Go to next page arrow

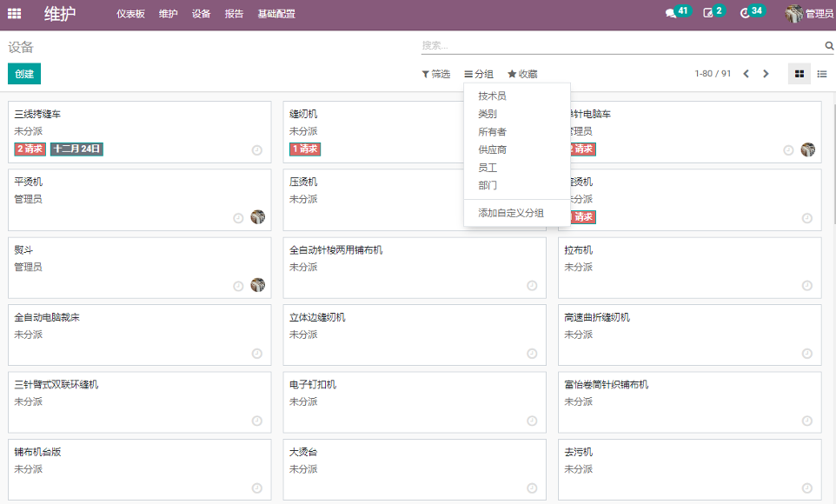tap(766, 74)
